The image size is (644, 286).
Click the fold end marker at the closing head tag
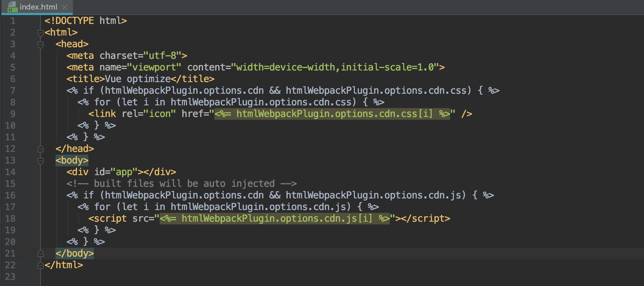[x=40, y=149]
